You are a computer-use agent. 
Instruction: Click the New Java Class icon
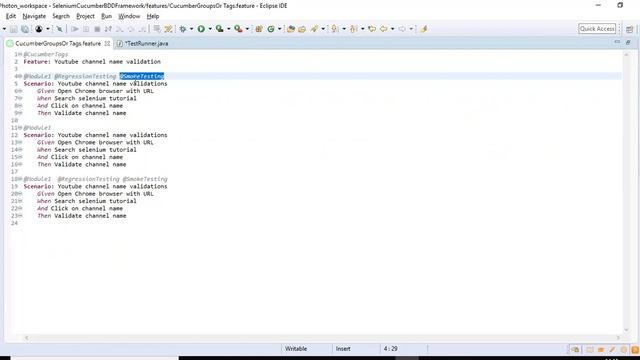point(271,29)
